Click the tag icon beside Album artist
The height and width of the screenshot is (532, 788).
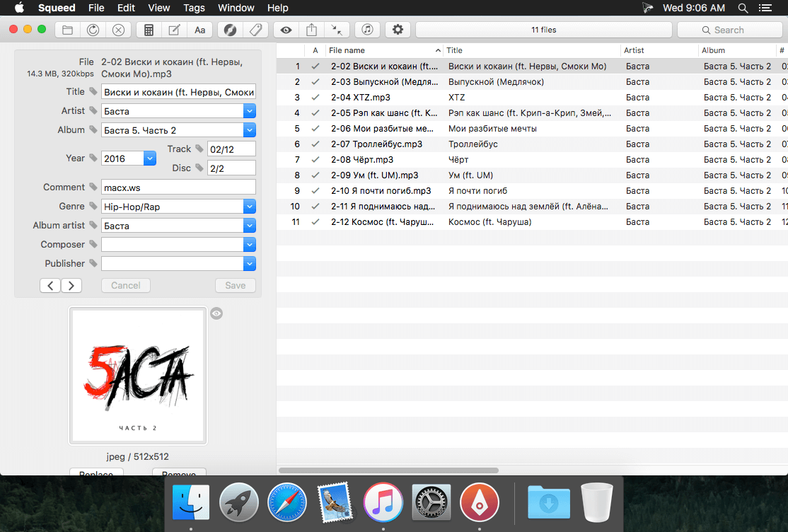click(93, 225)
